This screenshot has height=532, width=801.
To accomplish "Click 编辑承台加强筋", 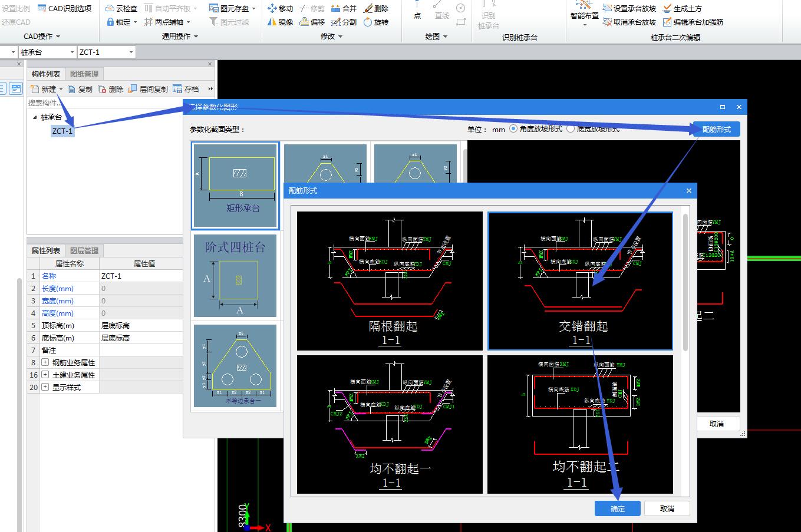I will tap(693, 22).
